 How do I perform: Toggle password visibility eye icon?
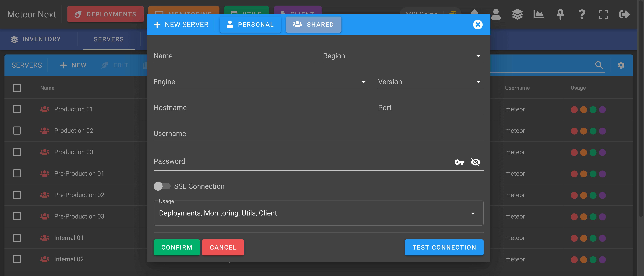[475, 162]
